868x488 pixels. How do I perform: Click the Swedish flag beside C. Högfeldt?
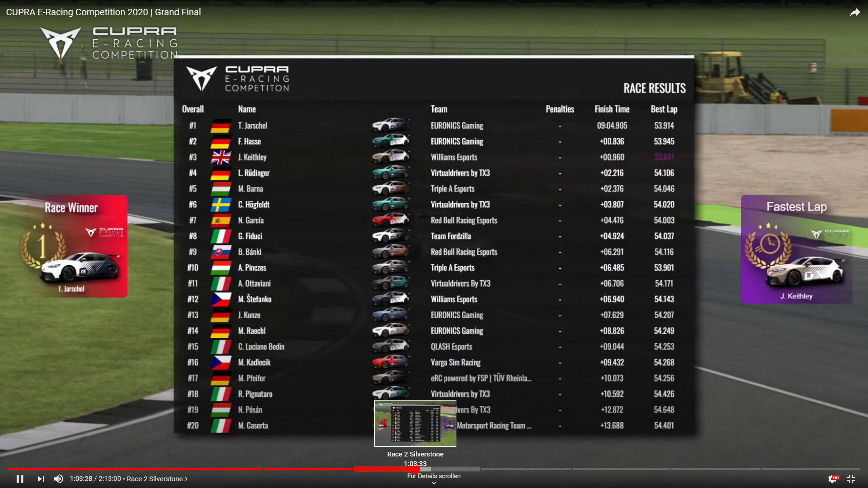point(221,205)
